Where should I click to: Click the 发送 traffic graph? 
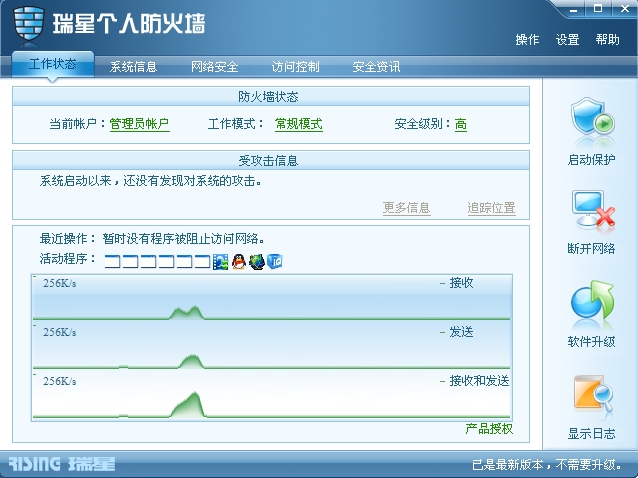(x=271, y=347)
